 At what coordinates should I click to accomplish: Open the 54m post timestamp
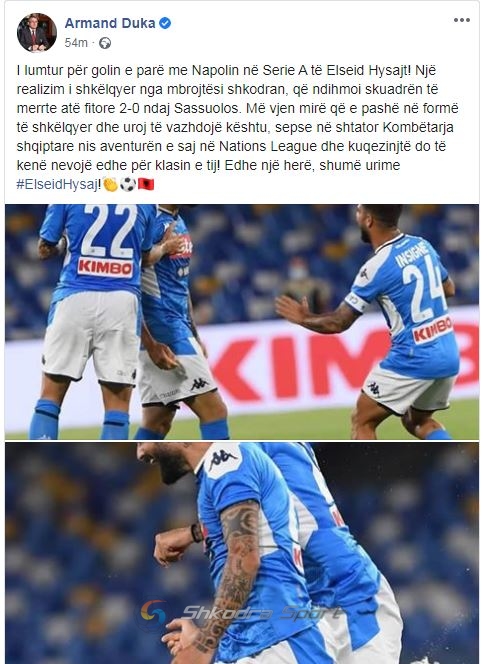pos(76,43)
